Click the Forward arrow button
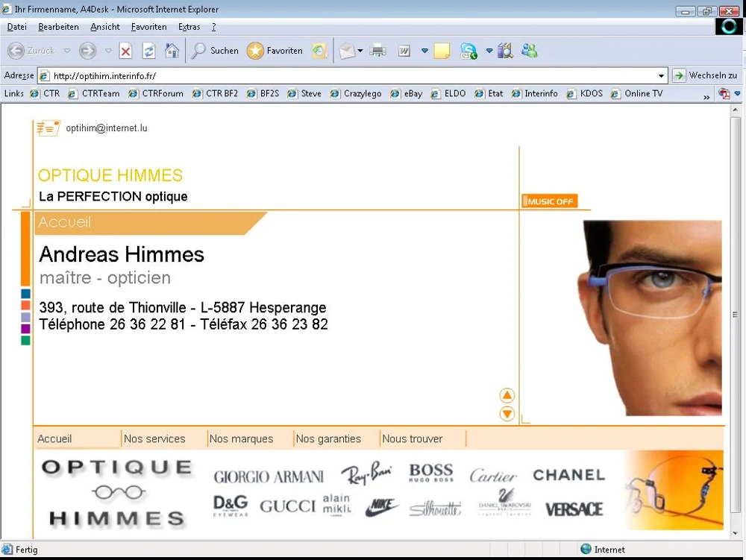The height and width of the screenshot is (560, 746). 87,51
